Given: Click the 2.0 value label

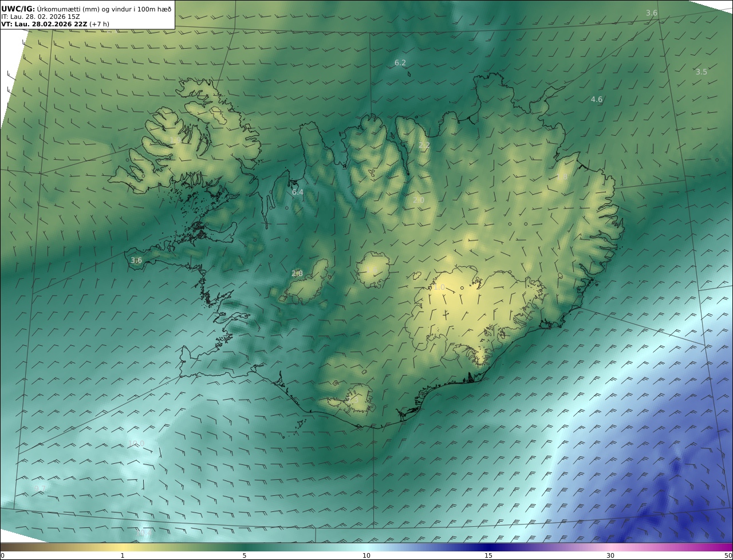Looking at the screenshot, I should (x=419, y=200).
